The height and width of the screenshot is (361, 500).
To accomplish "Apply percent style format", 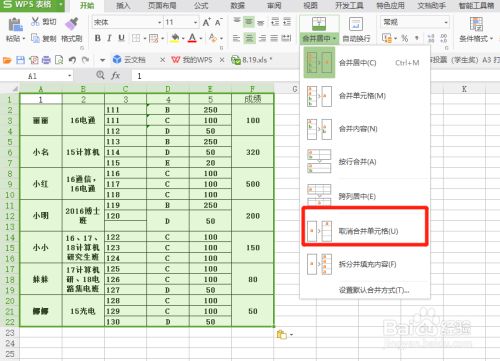I will tap(404, 38).
